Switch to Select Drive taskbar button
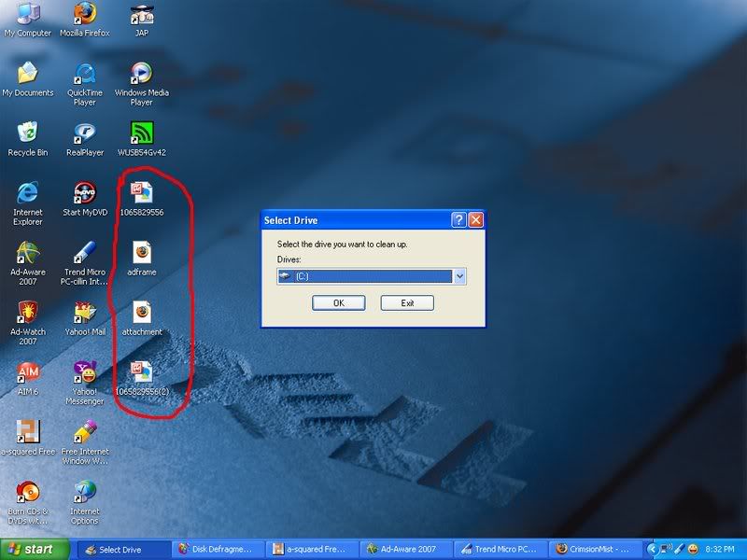Screen dimensions: 747x560 [123, 550]
